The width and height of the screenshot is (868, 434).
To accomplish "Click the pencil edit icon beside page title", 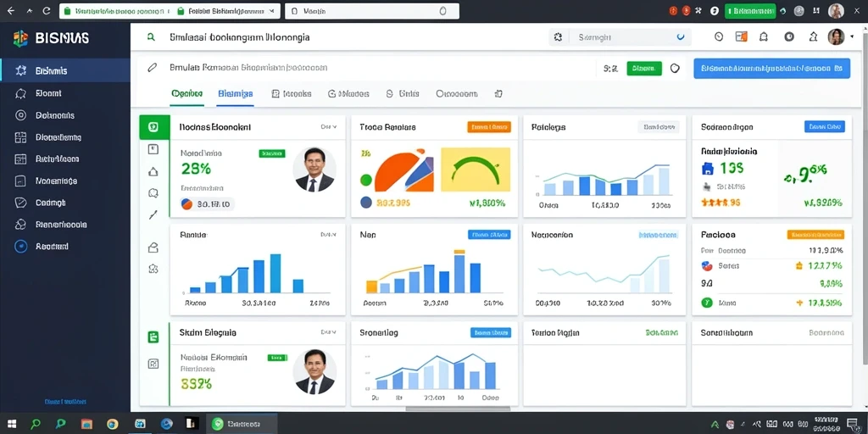I will click(x=153, y=68).
